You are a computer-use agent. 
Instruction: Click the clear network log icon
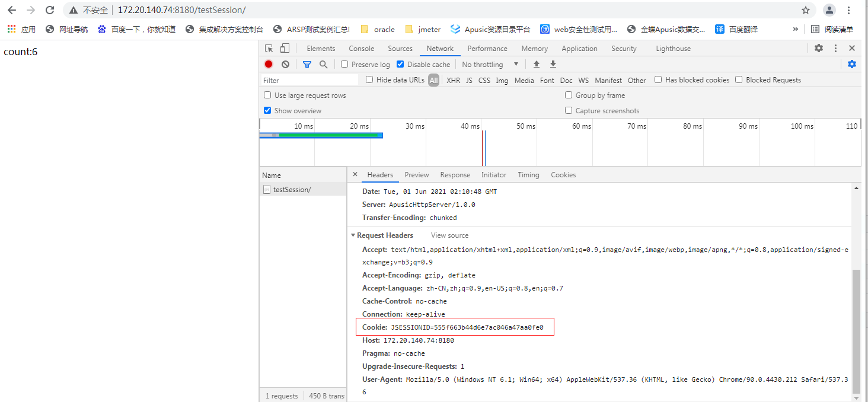(x=285, y=64)
